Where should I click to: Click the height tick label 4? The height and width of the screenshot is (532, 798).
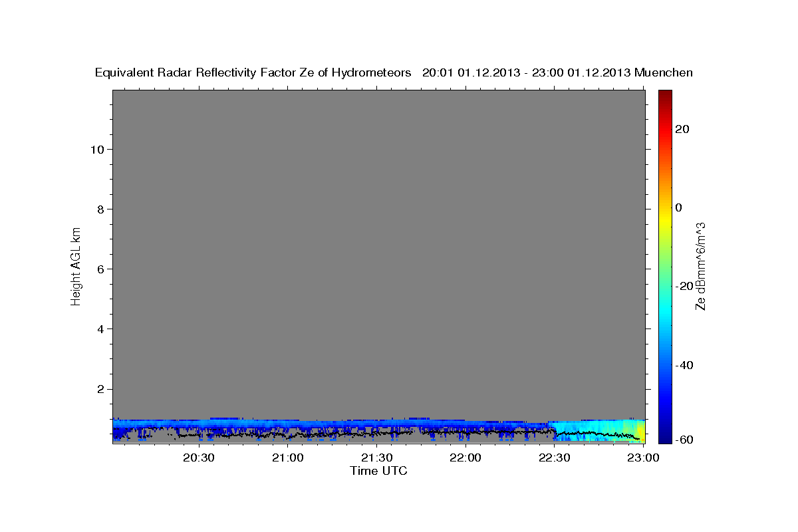point(100,329)
